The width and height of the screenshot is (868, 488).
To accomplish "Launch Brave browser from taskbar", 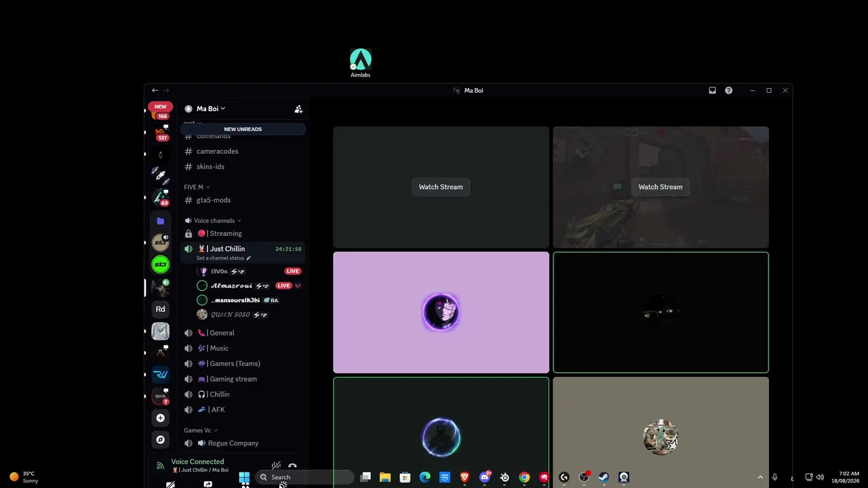I will point(465,477).
